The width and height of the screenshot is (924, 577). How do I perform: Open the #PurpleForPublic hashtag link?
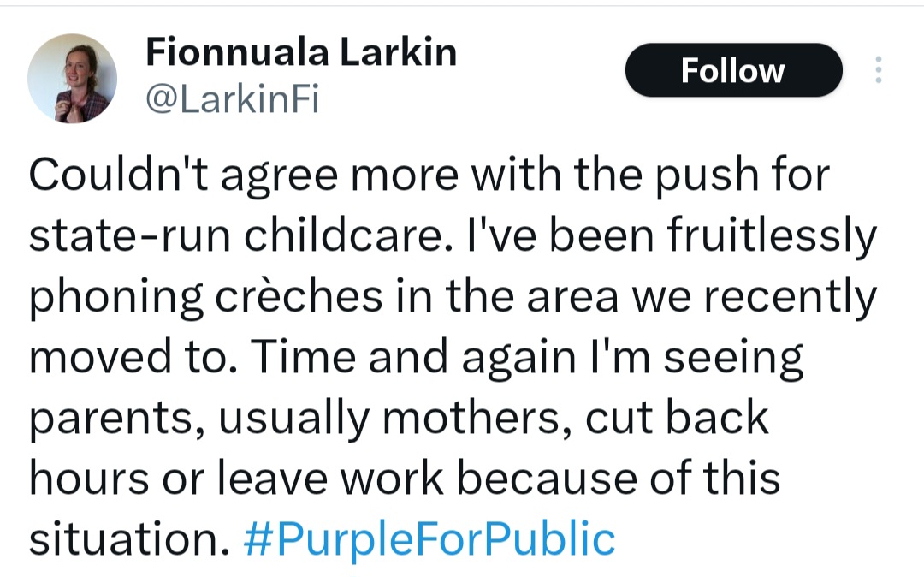[429, 538]
